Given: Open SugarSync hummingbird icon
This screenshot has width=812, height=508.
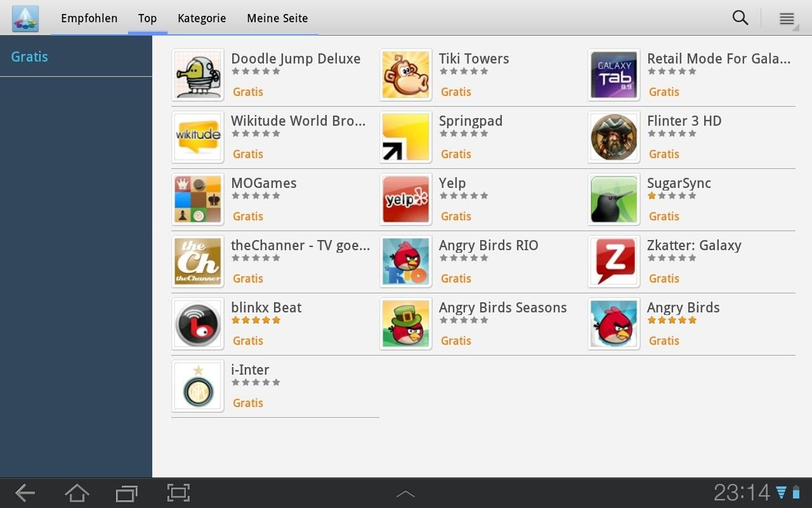Looking at the screenshot, I should [614, 199].
